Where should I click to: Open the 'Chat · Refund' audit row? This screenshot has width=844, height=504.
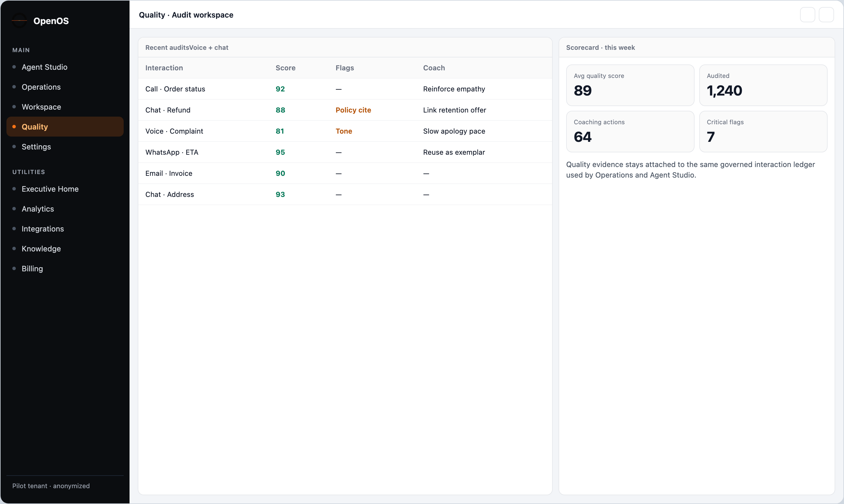345,110
